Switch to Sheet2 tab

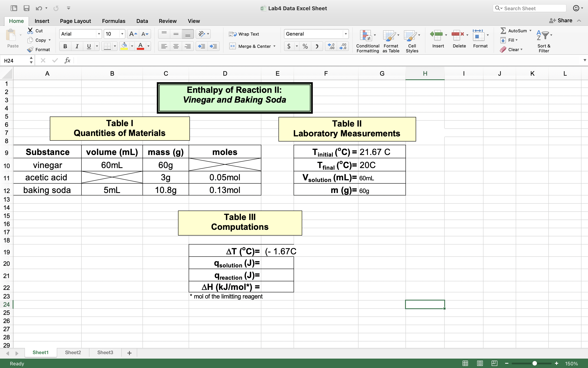73,352
